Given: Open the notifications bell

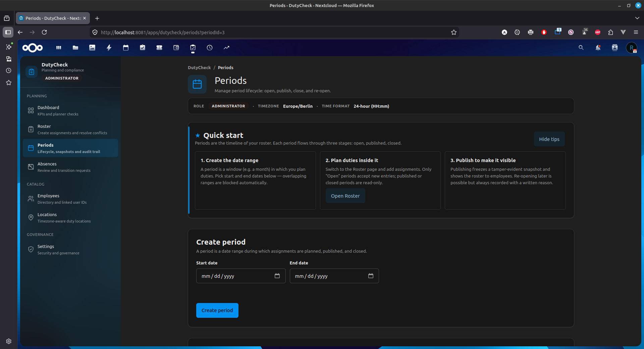Looking at the screenshot, I should tap(598, 48).
